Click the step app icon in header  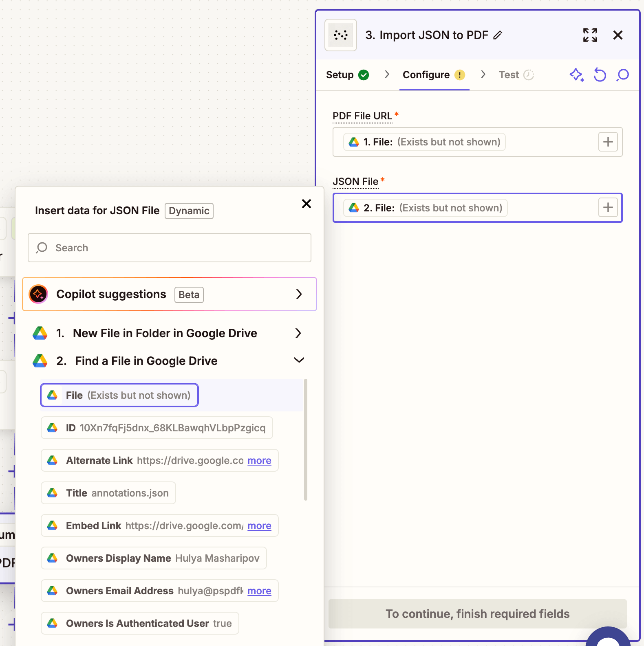point(341,35)
